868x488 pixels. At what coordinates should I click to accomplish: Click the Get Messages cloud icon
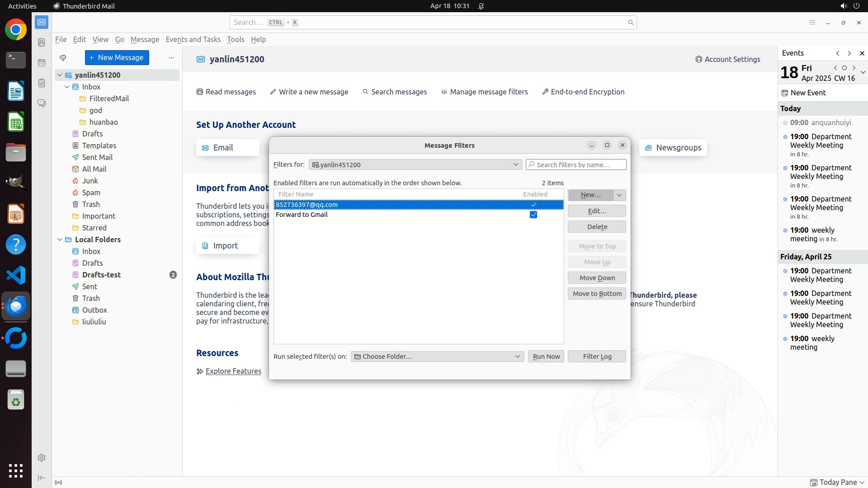click(63, 58)
